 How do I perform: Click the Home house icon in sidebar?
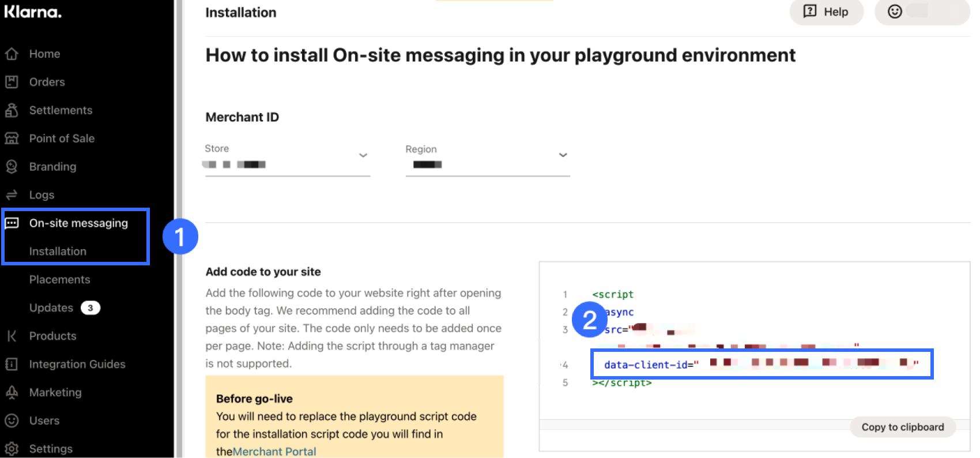pyautogui.click(x=12, y=54)
